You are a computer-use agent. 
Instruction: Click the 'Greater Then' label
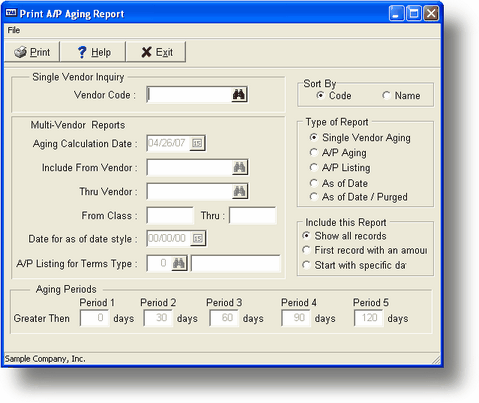42,318
